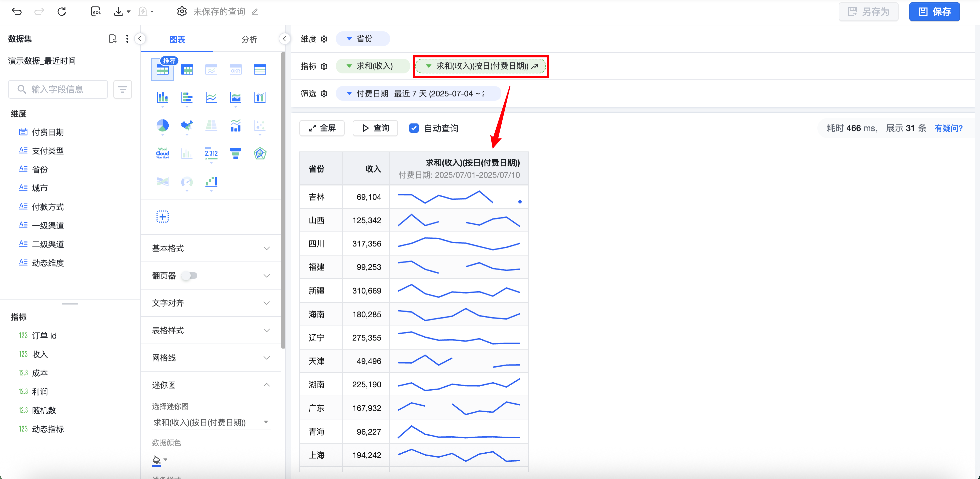980x479 pixels.
Task: Click the 保存 button
Action: coord(934,11)
